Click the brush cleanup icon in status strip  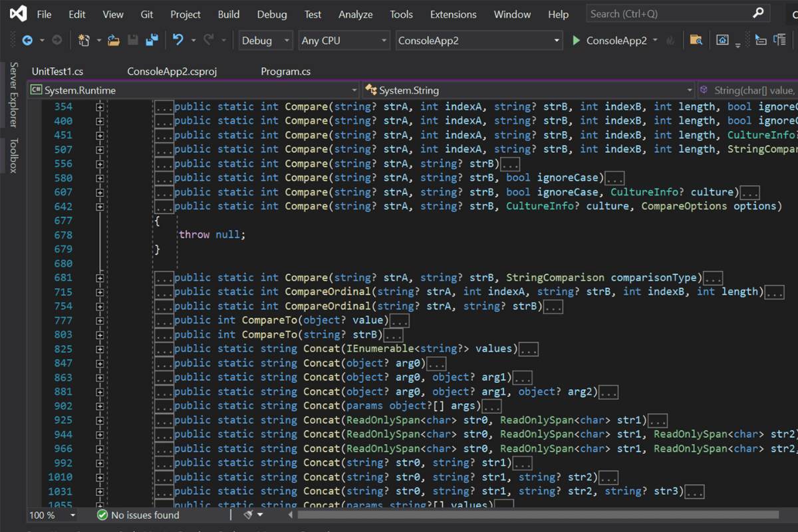pos(248,515)
